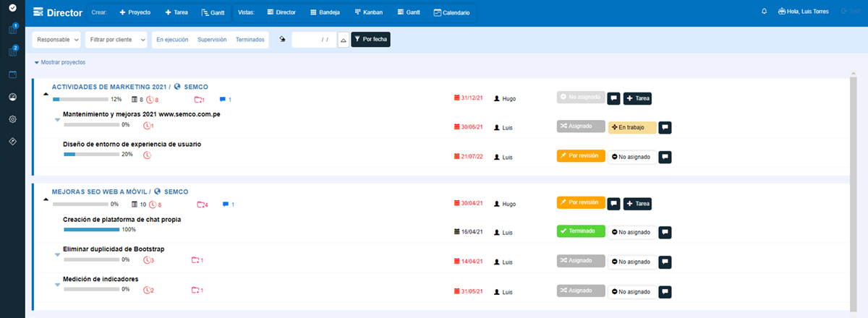Expand Medición de indicadores task
Viewport: 868px width, 318px height.
[x=57, y=284]
